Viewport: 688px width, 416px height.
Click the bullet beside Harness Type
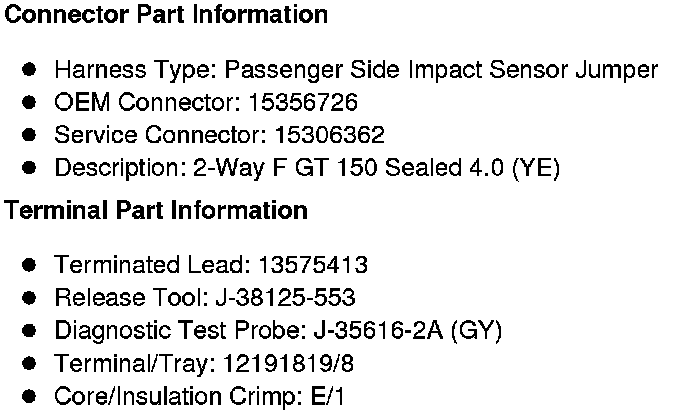point(30,70)
